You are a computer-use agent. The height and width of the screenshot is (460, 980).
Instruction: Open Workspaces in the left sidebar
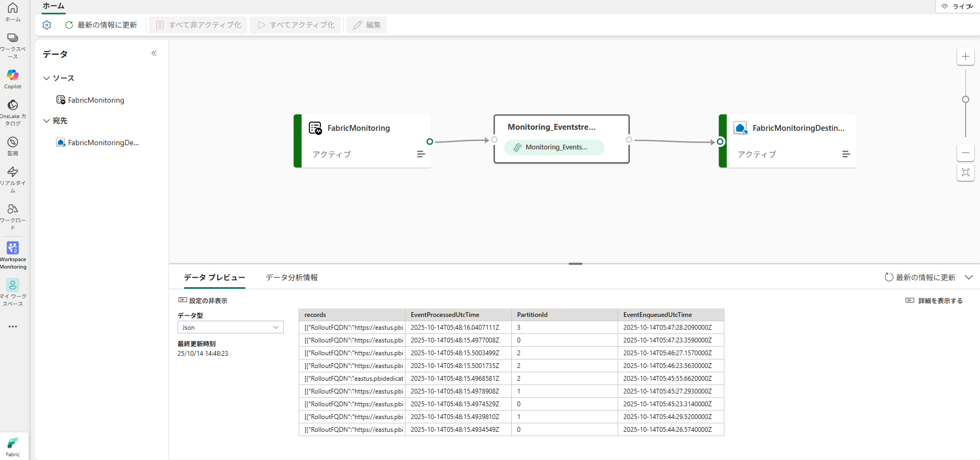pos(13,46)
